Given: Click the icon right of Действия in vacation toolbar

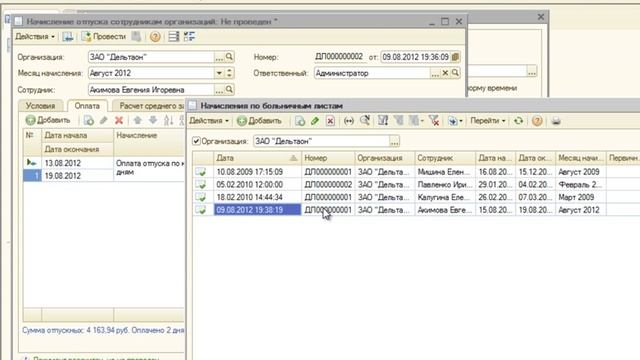Looking at the screenshot, I should coord(68,37).
